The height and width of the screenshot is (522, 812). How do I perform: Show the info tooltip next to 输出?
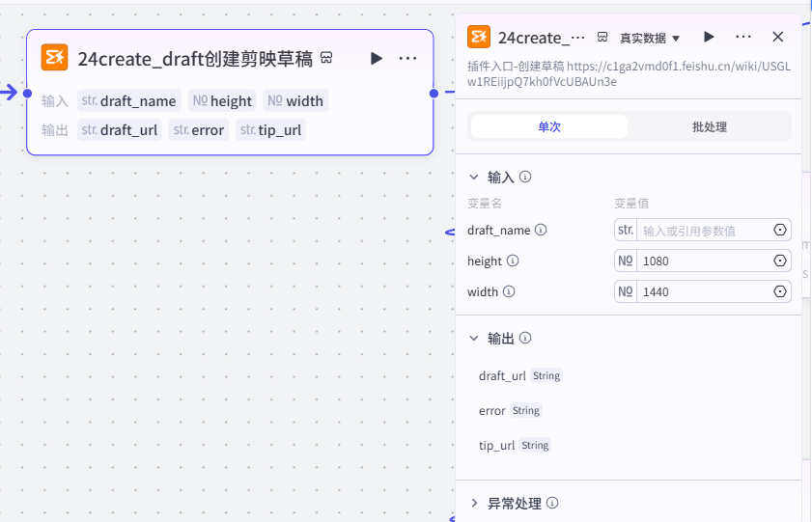[525, 338]
